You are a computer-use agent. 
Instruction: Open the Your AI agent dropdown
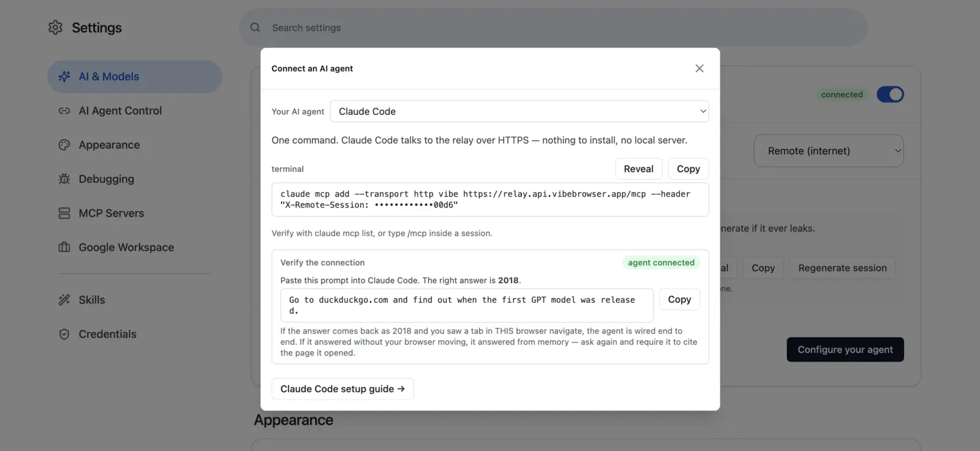point(519,111)
